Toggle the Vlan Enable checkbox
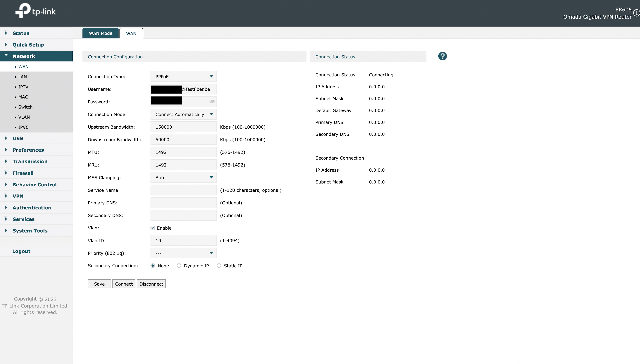This screenshot has width=640, height=364. pos(153,228)
